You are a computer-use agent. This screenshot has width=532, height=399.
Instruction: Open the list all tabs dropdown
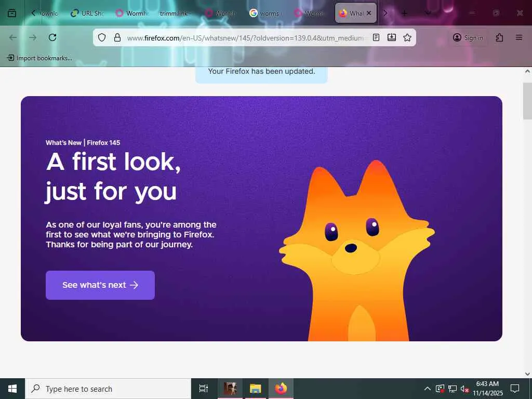(x=428, y=13)
